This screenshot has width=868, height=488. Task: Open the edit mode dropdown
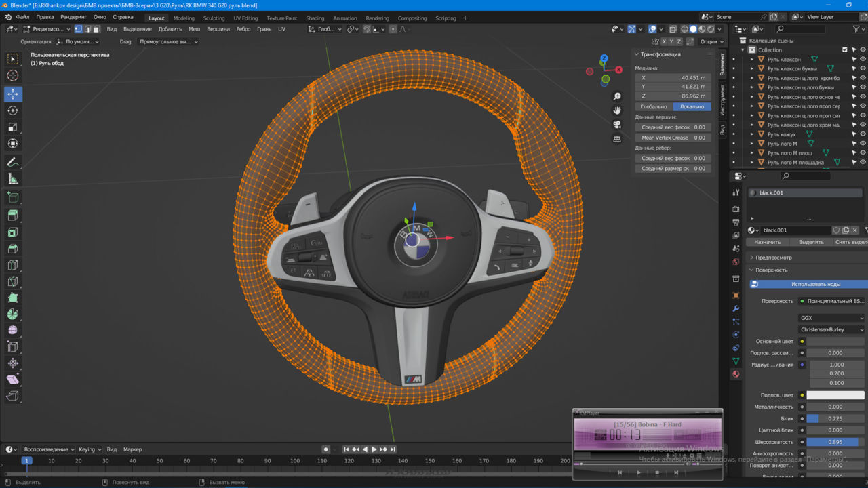(46, 29)
